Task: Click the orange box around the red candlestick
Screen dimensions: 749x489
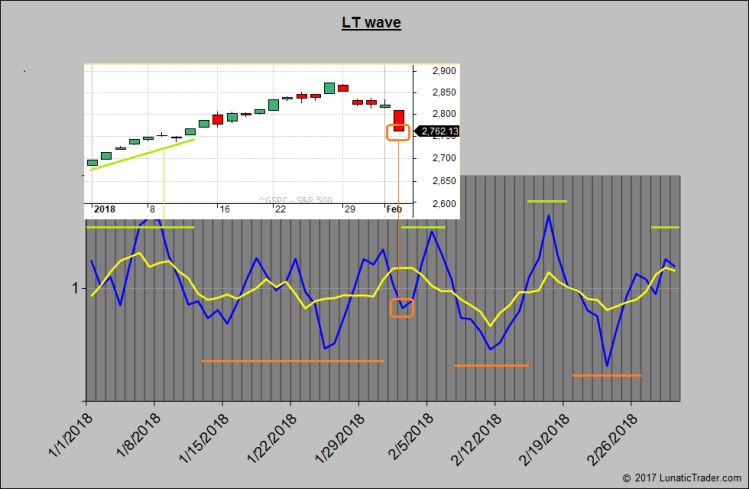Action: [x=397, y=132]
